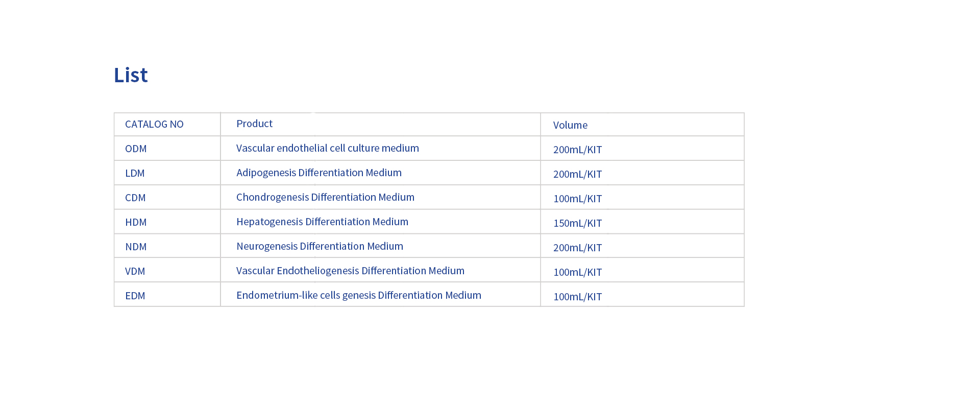Select the VDM catalog number cell

[x=135, y=271]
